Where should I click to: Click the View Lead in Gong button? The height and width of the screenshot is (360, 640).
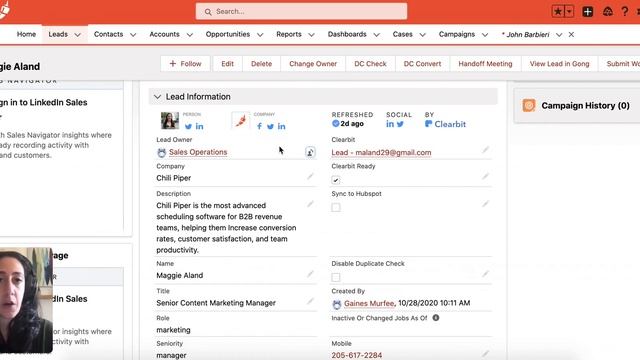pos(560,64)
